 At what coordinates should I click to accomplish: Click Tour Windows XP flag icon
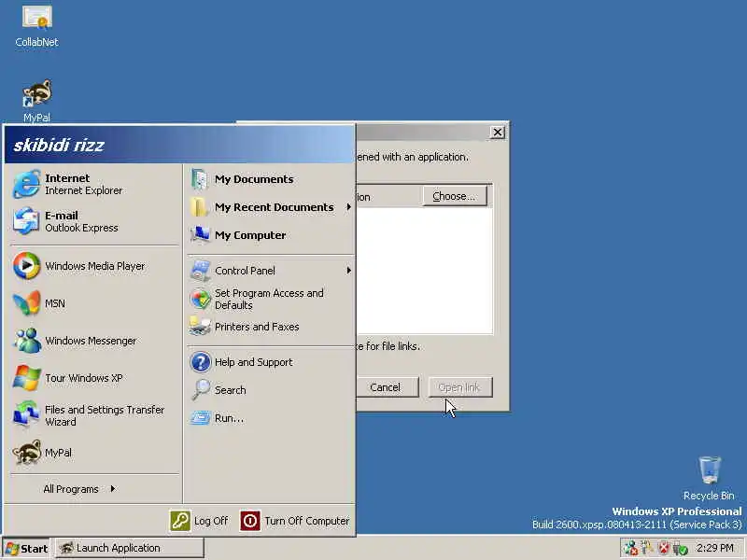(27, 378)
